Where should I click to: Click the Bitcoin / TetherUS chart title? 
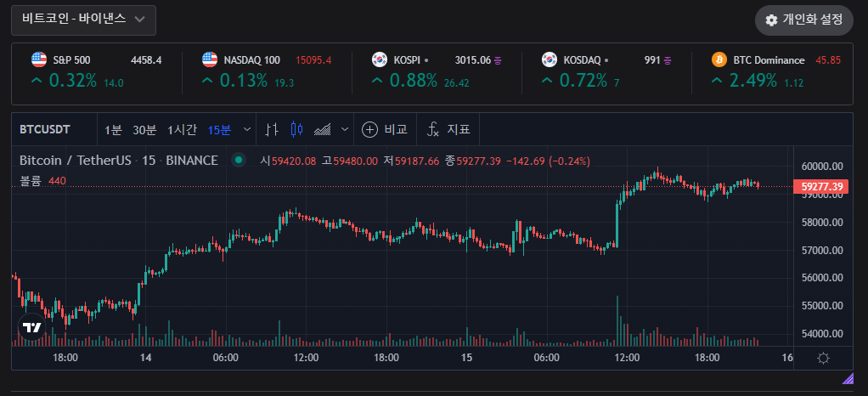(x=118, y=161)
